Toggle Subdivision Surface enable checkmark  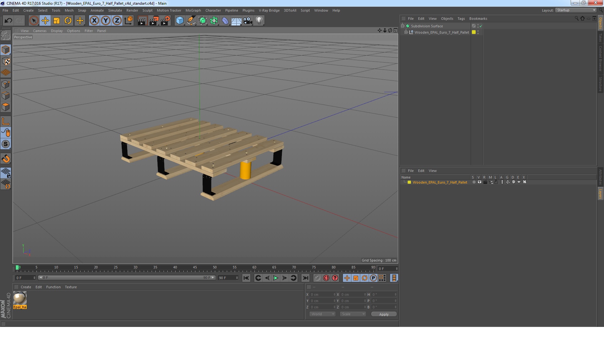coord(481,26)
